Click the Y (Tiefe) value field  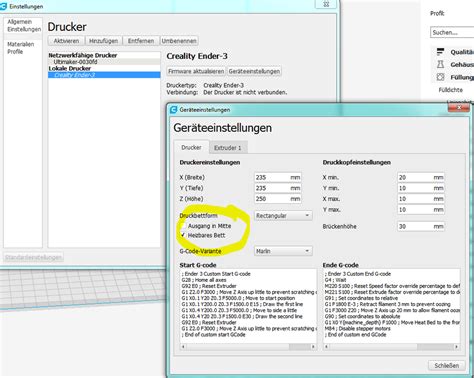pyautogui.click(x=278, y=188)
